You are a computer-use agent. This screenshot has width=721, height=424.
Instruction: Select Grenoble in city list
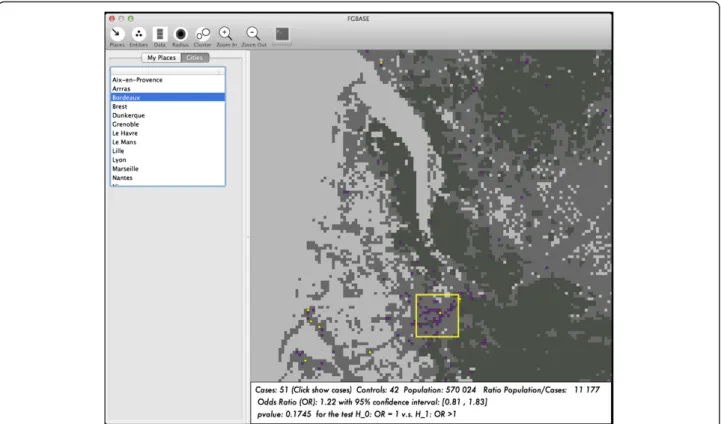pyautogui.click(x=168, y=124)
